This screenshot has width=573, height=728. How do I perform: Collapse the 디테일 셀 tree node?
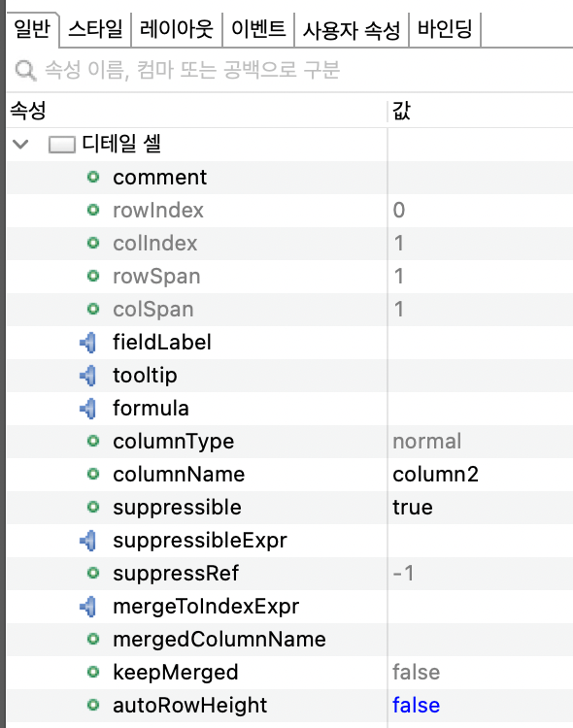click(x=20, y=145)
